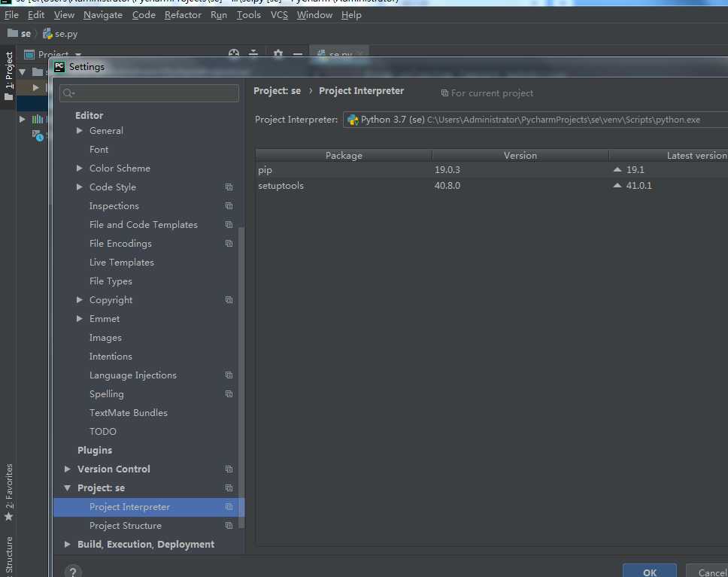Click the PyCharm icon in Settings title
The image size is (728, 577).
[59, 66]
